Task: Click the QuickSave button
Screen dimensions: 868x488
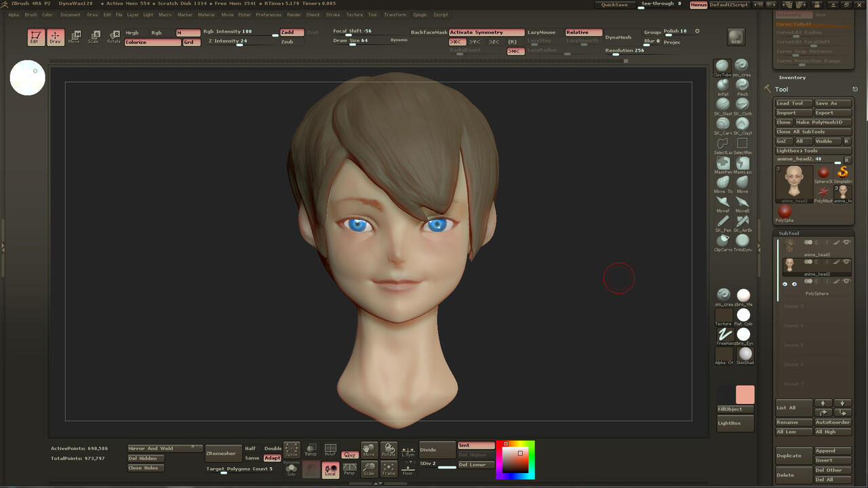Action: tap(614, 5)
